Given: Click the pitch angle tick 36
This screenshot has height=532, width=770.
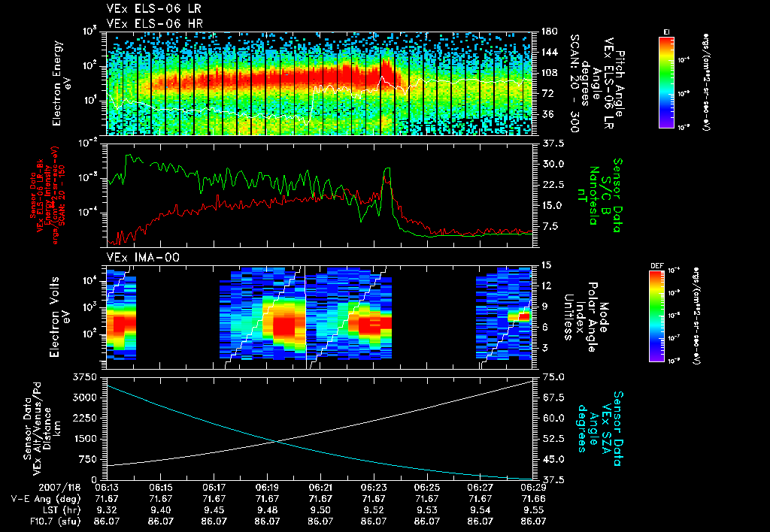Looking at the screenshot, I should (546, 115).
